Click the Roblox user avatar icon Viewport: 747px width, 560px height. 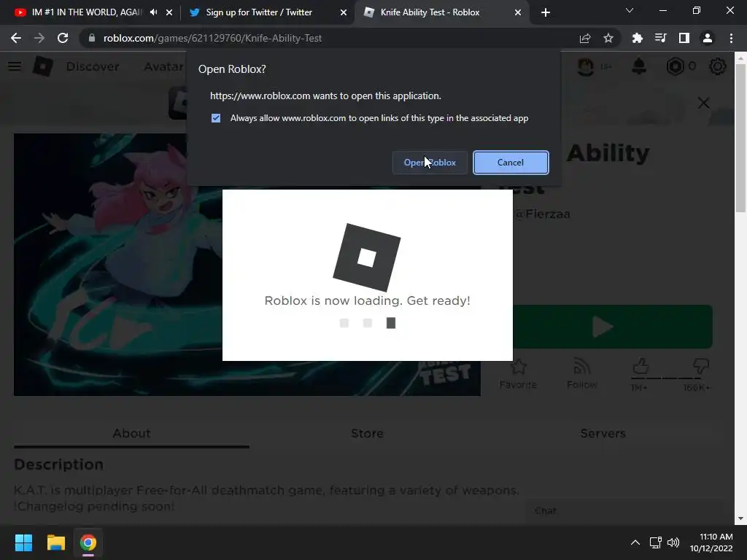click(x=586, y=66)
